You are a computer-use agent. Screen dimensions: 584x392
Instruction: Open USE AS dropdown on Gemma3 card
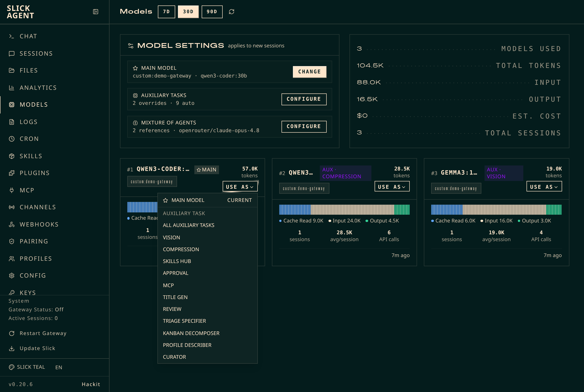544,186
